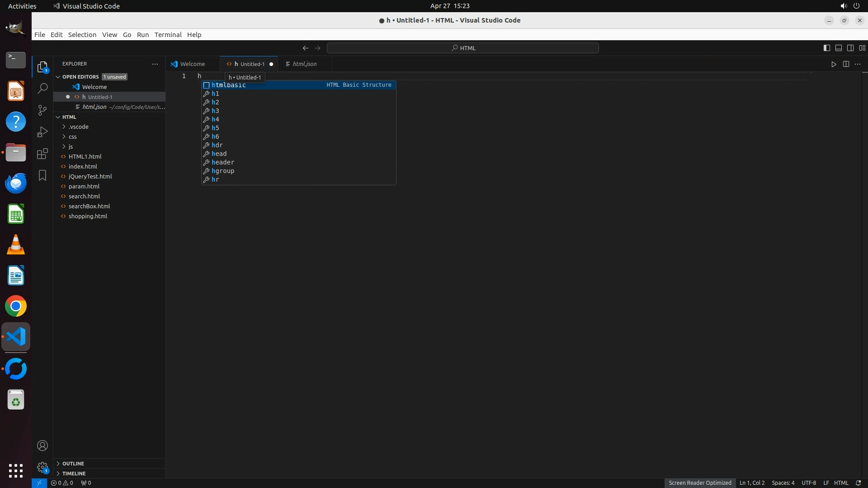Click the Bookmarks icon in activity bar
Image resolution: width=868 pixels, height=488 pixels.
tap(42, 175)
